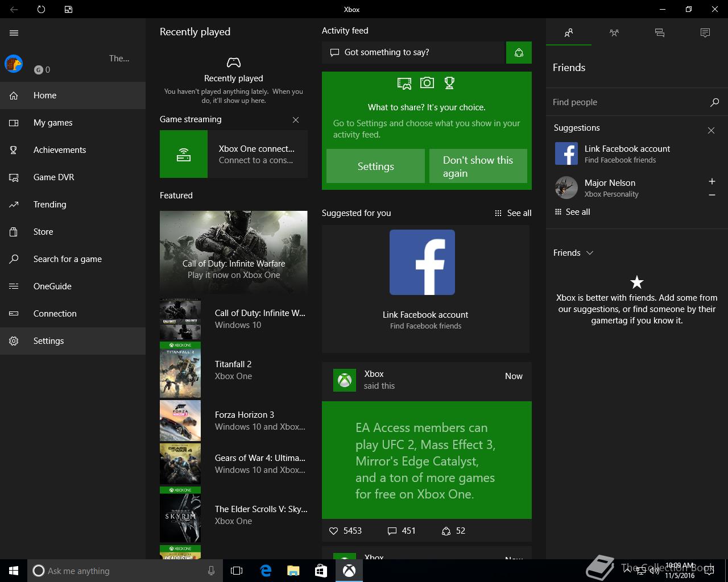Open Titanfall 2 from Featured list

pos(234,370)
